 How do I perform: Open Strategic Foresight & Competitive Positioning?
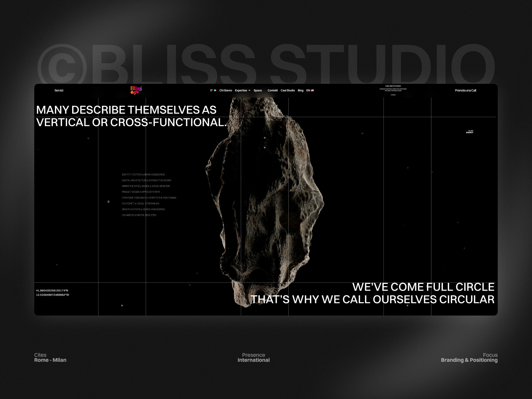click(149, 198)
